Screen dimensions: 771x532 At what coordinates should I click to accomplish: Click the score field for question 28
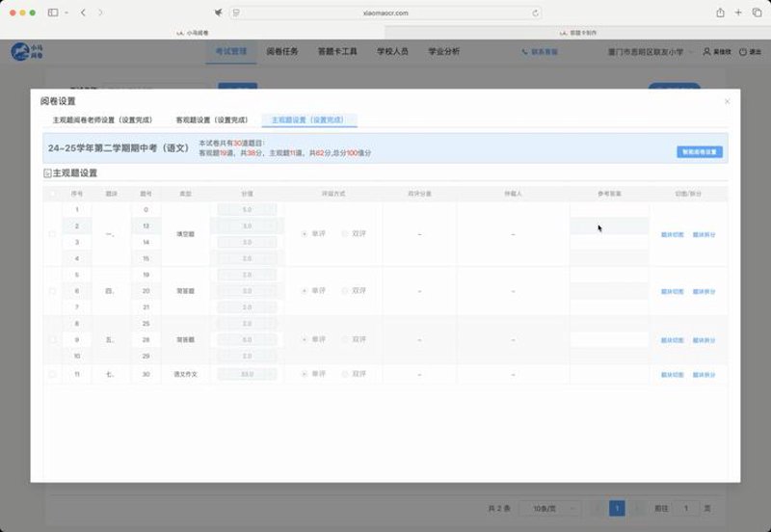247,340
